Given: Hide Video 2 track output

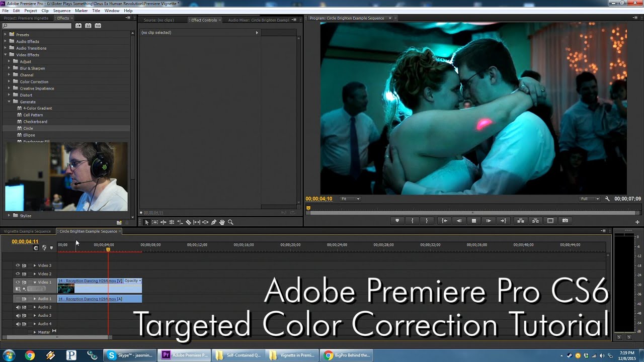Looking at the screenshot, I should pyautogui.click(x=18, y=274).
